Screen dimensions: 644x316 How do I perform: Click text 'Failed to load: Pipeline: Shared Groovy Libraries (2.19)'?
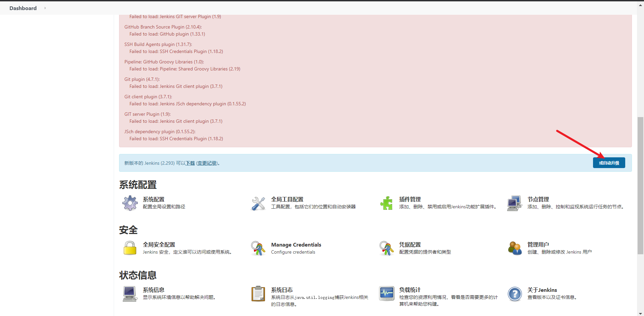(x=185, y=69)
